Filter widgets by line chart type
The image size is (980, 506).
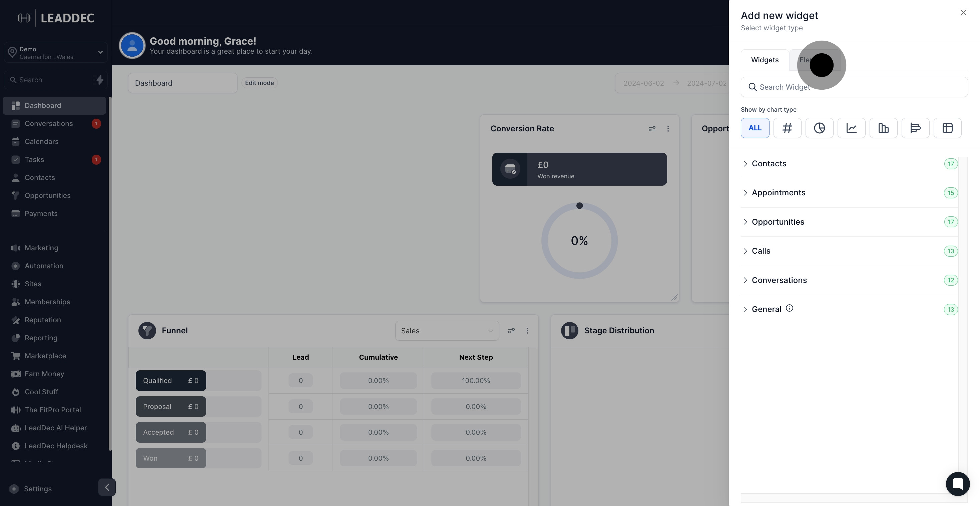pyautogui.click(x=851, y=128)
